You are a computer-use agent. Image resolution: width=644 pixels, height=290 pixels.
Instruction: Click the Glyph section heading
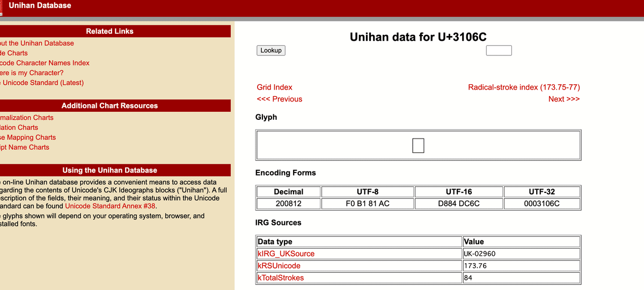tap(266, 117)
